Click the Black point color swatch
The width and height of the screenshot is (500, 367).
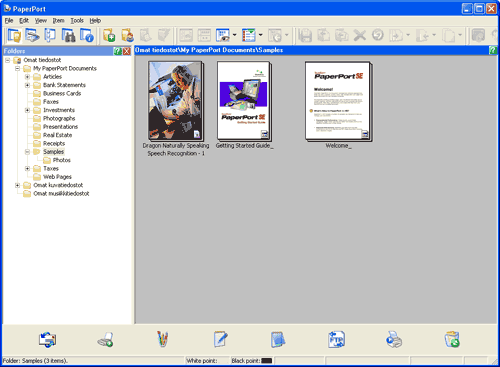267,361
